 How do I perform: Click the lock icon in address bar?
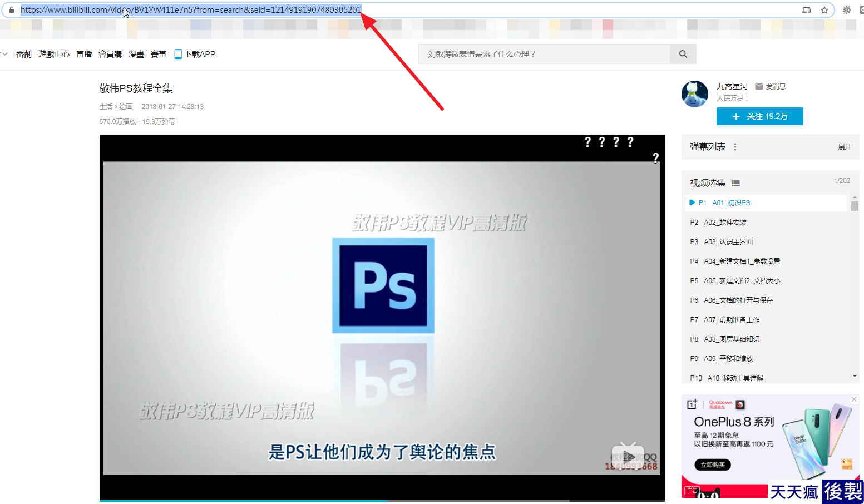(12, 9)
